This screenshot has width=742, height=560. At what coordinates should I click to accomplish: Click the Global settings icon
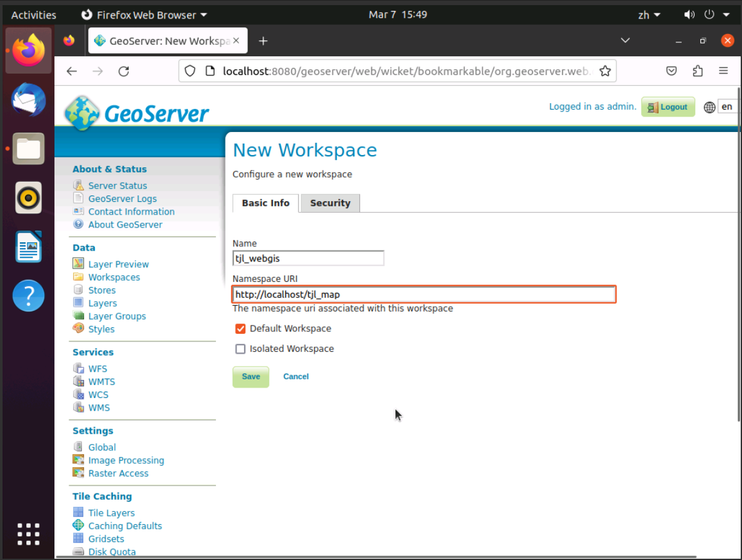[x=79, y=447]
